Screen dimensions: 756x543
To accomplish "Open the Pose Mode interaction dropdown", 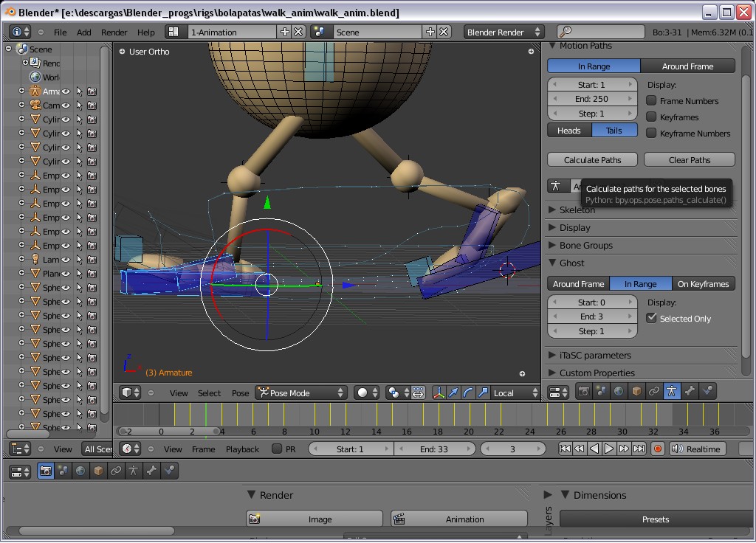I will click(x=301, y=392).
